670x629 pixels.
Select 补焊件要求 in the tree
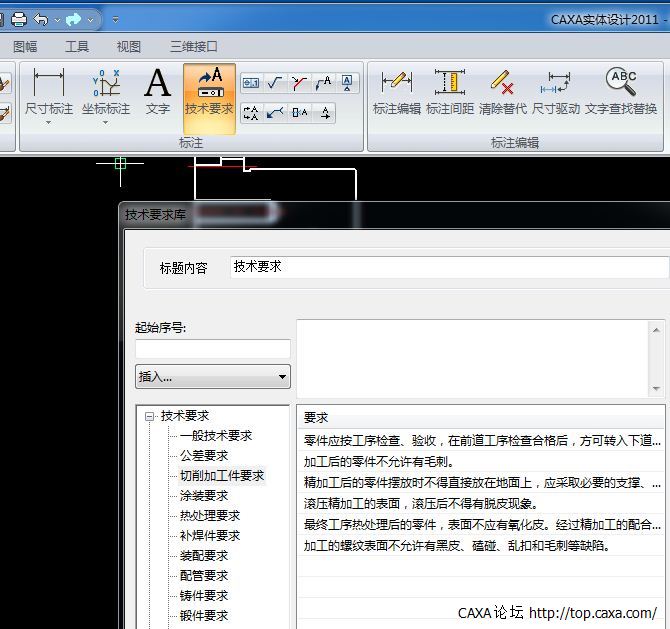pyautogui.click(x=210, y=536)
